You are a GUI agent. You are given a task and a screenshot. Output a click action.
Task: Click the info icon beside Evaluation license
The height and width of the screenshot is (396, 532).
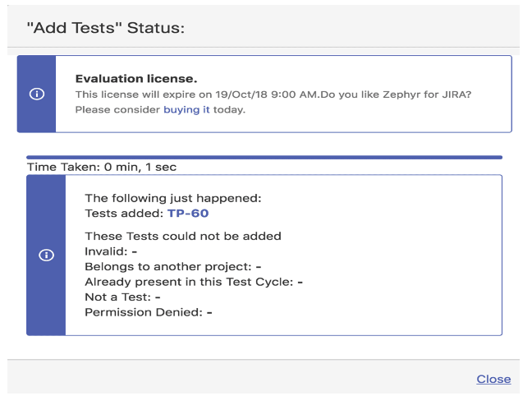(37, 94)
